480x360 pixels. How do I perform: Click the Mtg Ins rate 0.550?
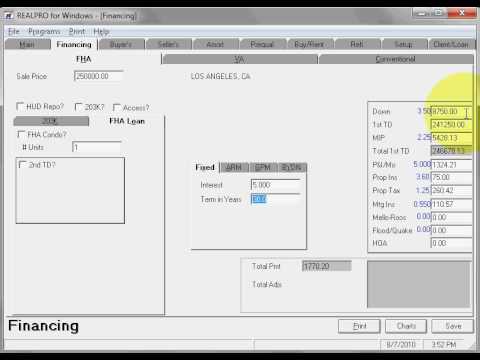[422, 204]
